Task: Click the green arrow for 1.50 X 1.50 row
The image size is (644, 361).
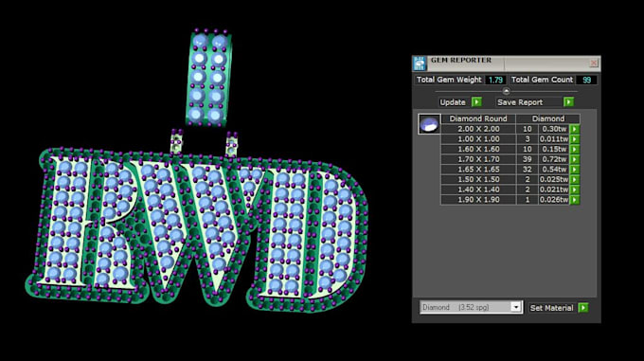Action: coord(575,179)
